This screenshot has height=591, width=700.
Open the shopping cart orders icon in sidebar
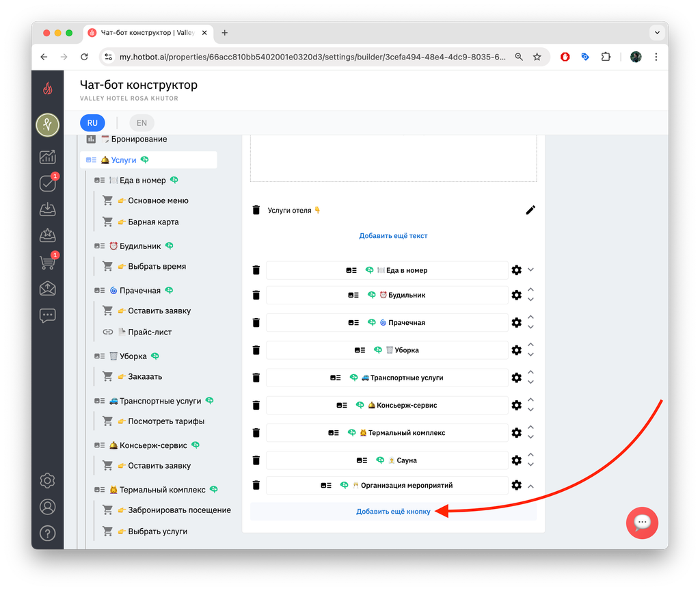(x=48, y=262)
